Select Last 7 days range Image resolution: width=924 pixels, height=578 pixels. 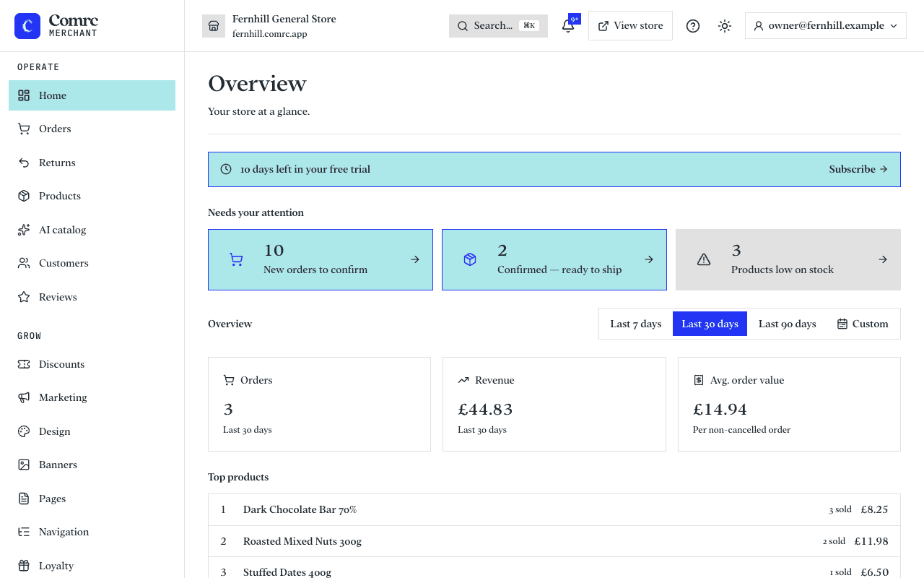(636, 324)
